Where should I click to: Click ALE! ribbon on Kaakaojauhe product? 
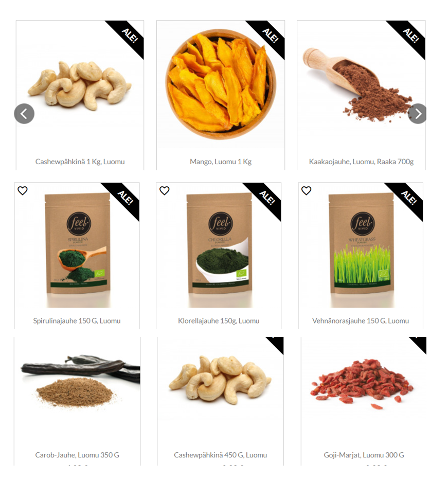[410, 36]
